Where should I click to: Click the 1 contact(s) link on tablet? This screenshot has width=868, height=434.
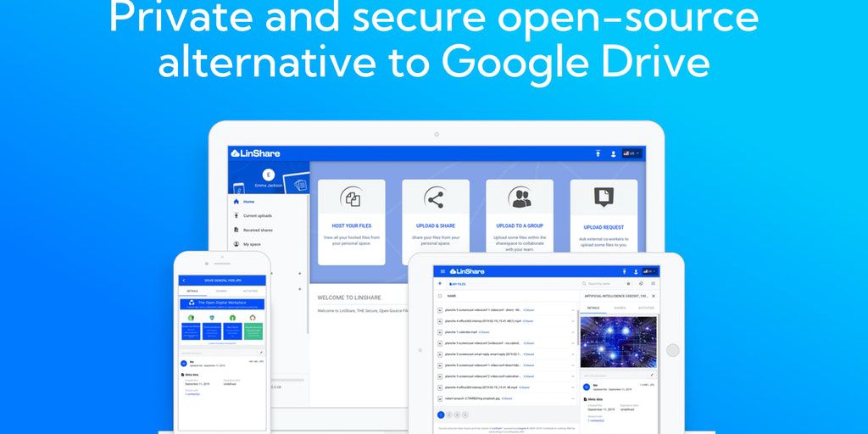tap(596, 420)
